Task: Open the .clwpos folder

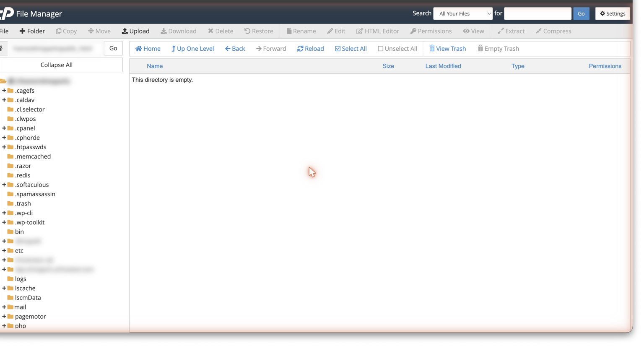Action: (21, 119)
